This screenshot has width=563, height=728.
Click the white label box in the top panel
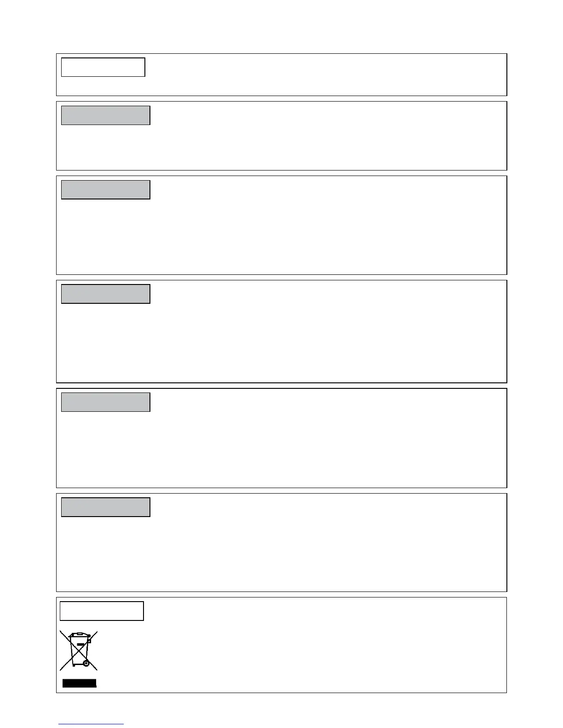(x=103, y=67)
